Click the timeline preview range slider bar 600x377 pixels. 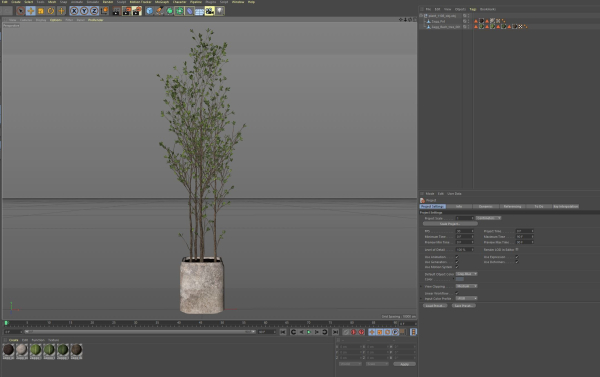tap(140, 332)
